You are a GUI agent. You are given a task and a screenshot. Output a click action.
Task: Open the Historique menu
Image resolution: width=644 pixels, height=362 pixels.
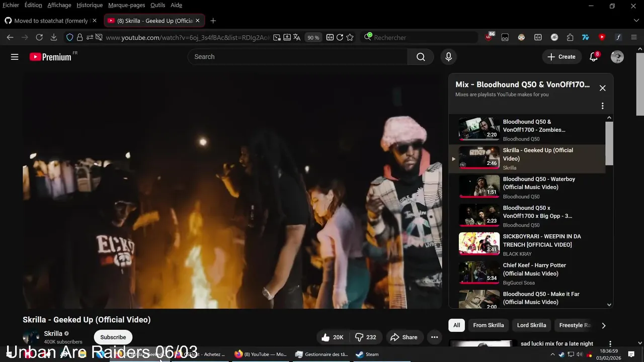pos(90,5)
